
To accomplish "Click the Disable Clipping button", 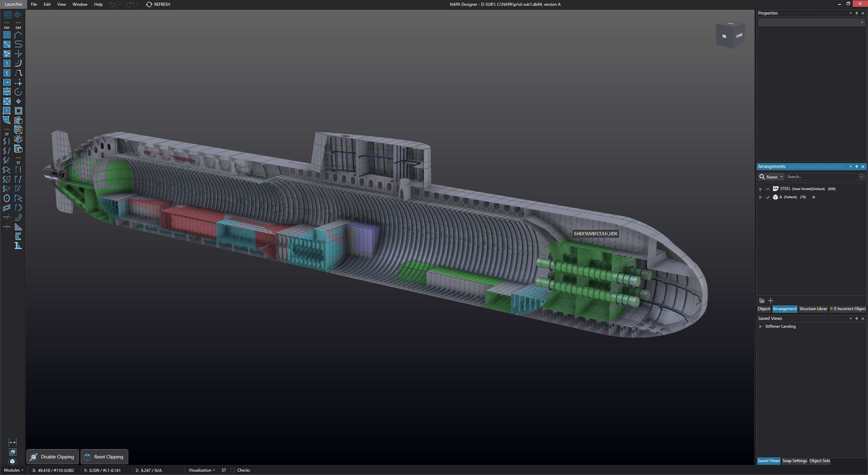I will [53, 457].
